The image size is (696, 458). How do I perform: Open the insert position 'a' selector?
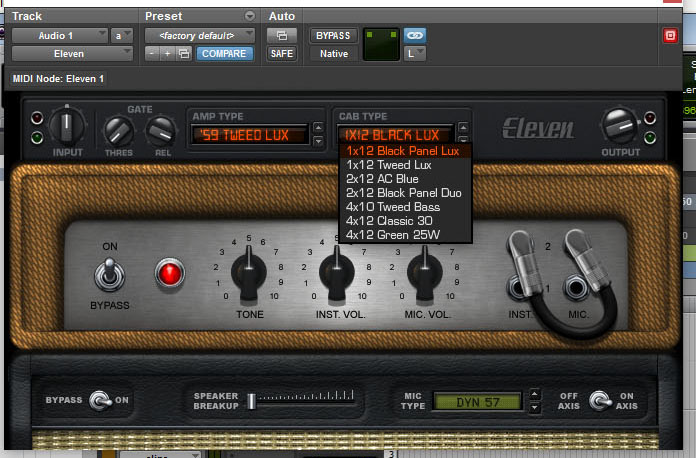tap(122, 36)
